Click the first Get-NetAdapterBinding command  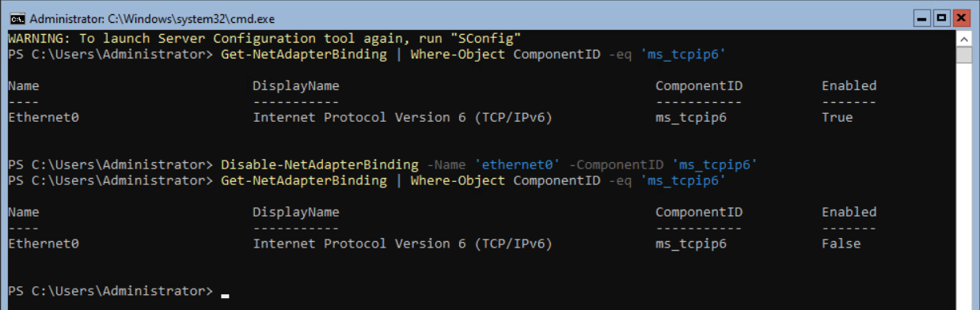click(304, 54)
